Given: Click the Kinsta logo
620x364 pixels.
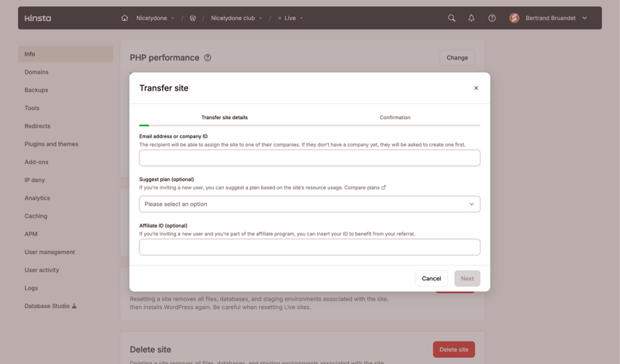Looking at the screenshot, I should 37,18.
